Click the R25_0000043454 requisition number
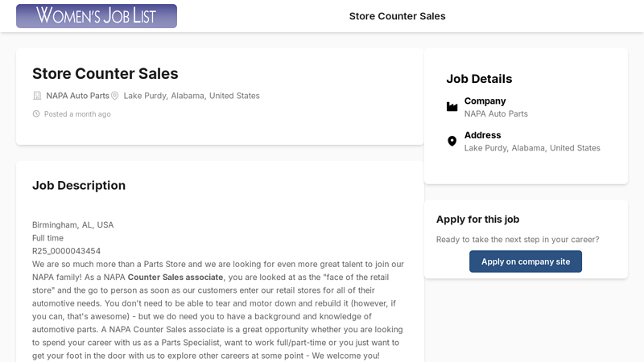The image size is (644, 362). (66, 251)
